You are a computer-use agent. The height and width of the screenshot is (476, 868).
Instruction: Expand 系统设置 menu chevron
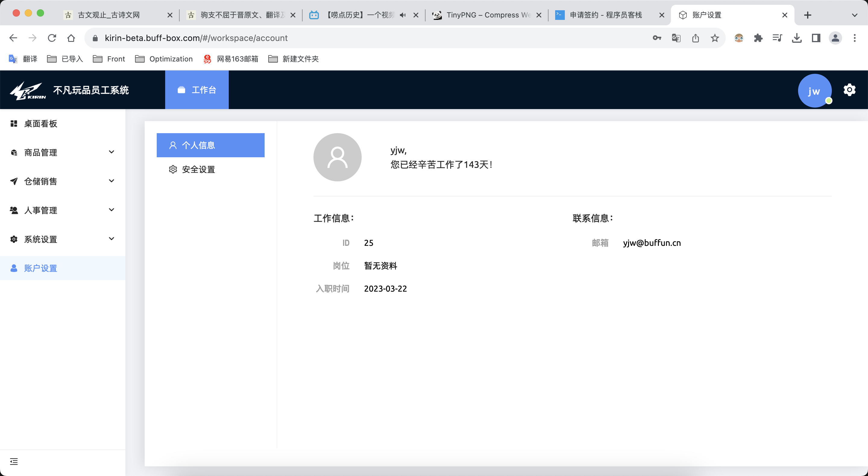pos(112,239)
